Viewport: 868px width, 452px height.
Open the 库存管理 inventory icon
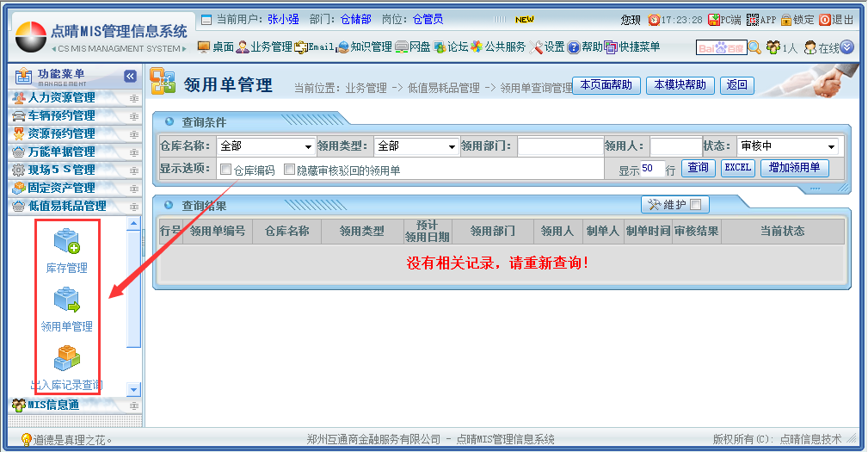point(66,242)
